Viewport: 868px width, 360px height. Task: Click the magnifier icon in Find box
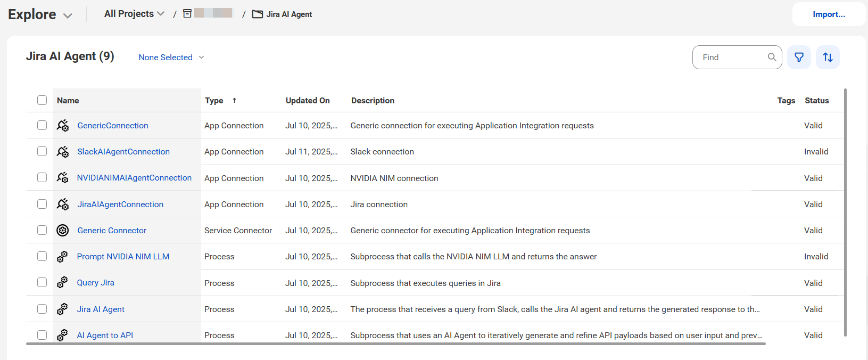(x=772, y=57)
